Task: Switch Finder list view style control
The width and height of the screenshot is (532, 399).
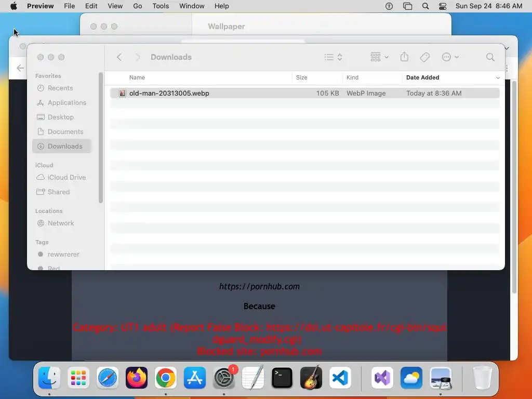Action: 333,57
